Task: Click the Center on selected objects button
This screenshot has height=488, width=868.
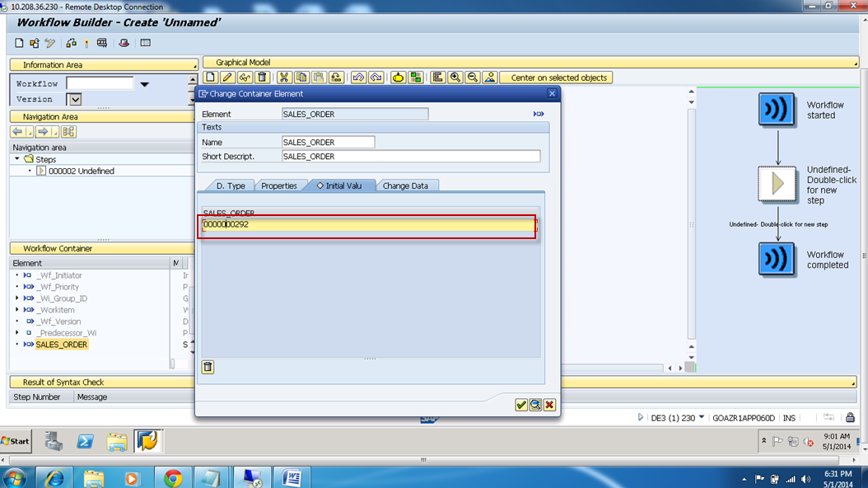Action: [x=555, y=77]
